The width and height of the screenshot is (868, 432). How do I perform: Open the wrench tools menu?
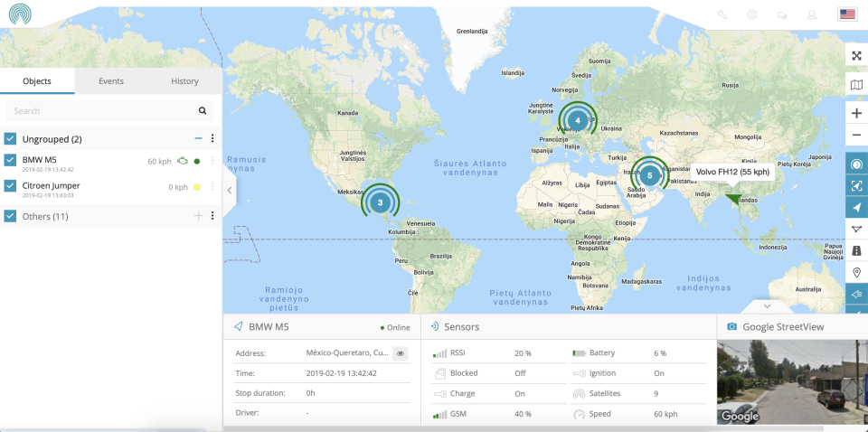(x=722, y=14)
